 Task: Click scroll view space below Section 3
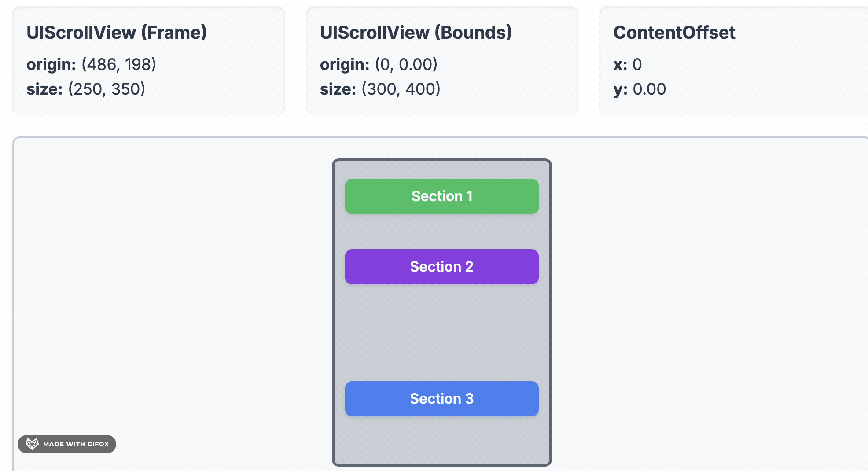(441, 439)
